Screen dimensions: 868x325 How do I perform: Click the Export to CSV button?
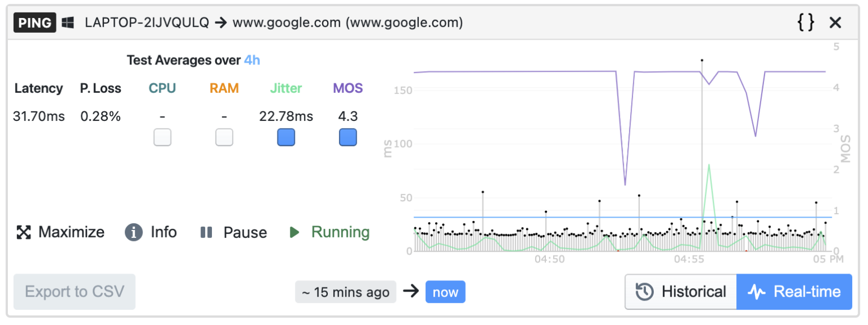click(75, 292)
